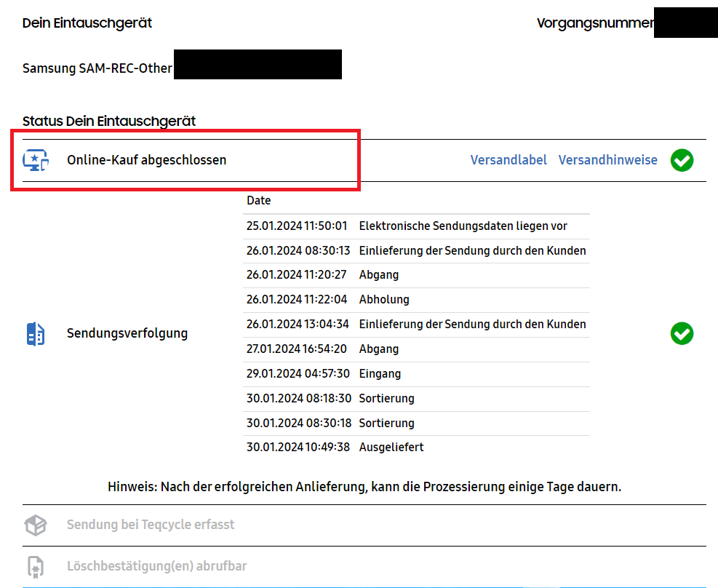Image resolution: width=718 pixels, height=588 pixels.
Task: Click green checkmark in Sendungsverfolgung row
Action: [x=682, y=334]
